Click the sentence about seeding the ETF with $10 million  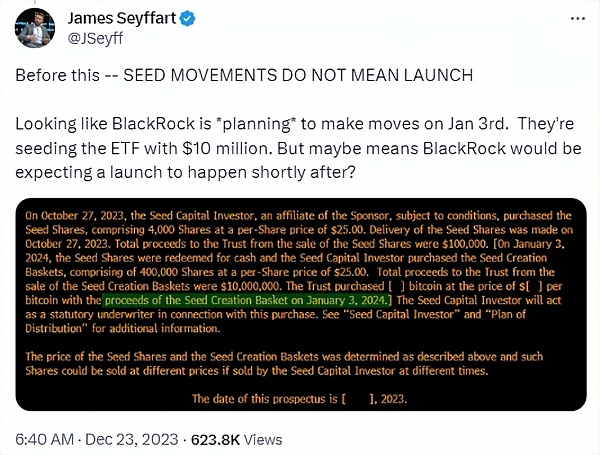145,148
